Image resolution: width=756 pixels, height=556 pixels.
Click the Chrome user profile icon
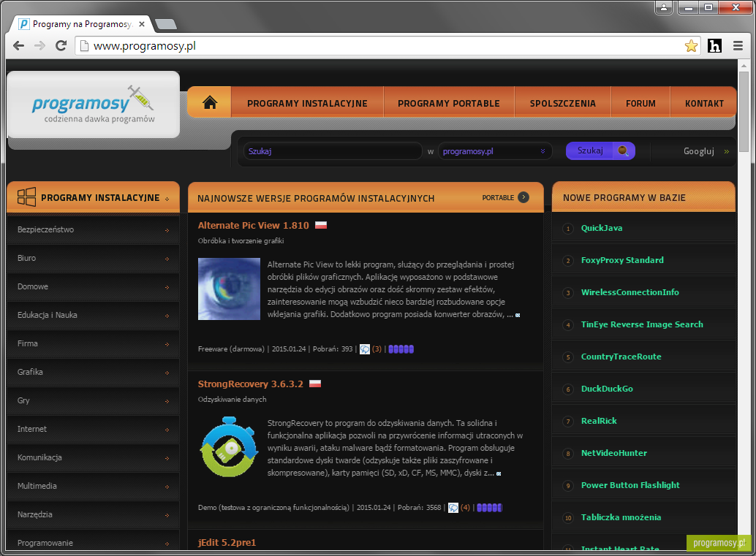click(x=664, y=7)
